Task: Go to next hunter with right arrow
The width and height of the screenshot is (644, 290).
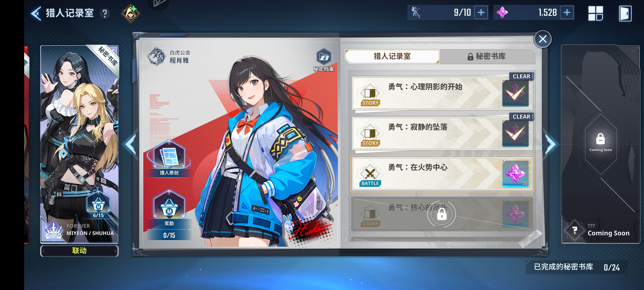Action: 551,145
